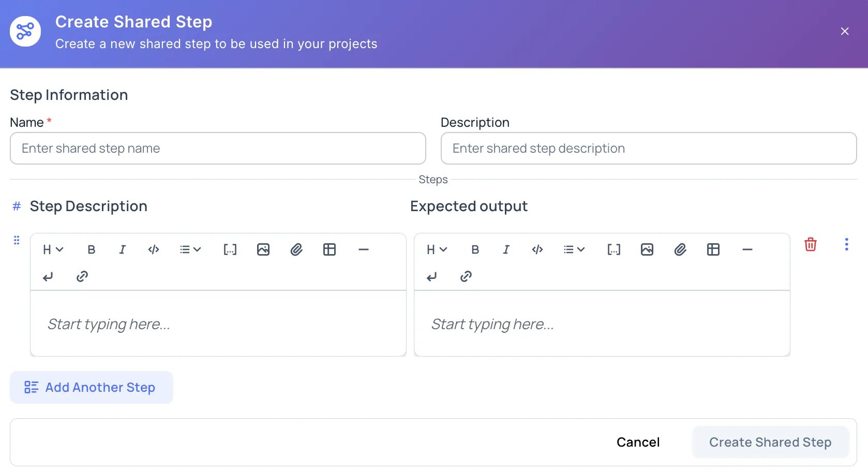Insert bracket placeholder in Expected output editor

[x=614, y=249]
